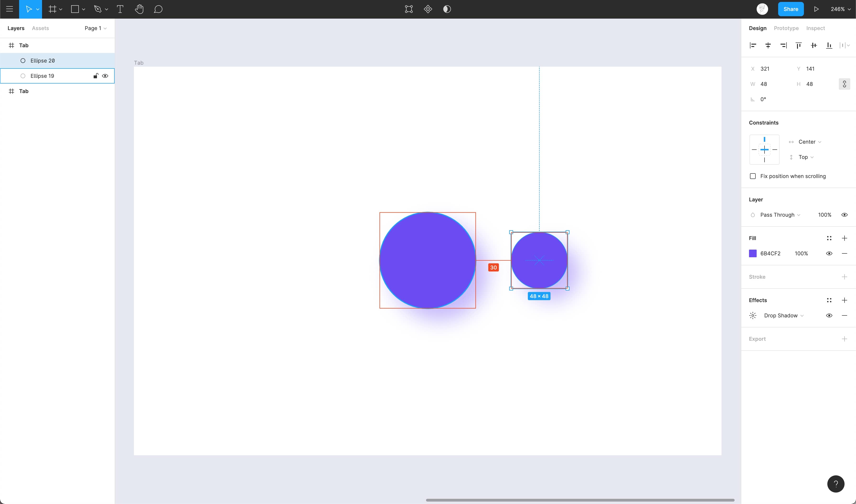
Task: Click the Present play button
Action: pos(816,9)
